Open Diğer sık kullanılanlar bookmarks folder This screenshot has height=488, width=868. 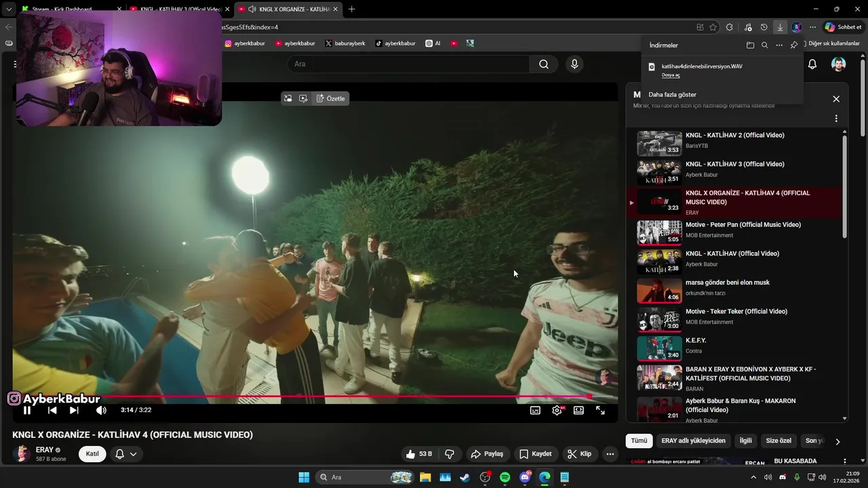tap(831, 43)
